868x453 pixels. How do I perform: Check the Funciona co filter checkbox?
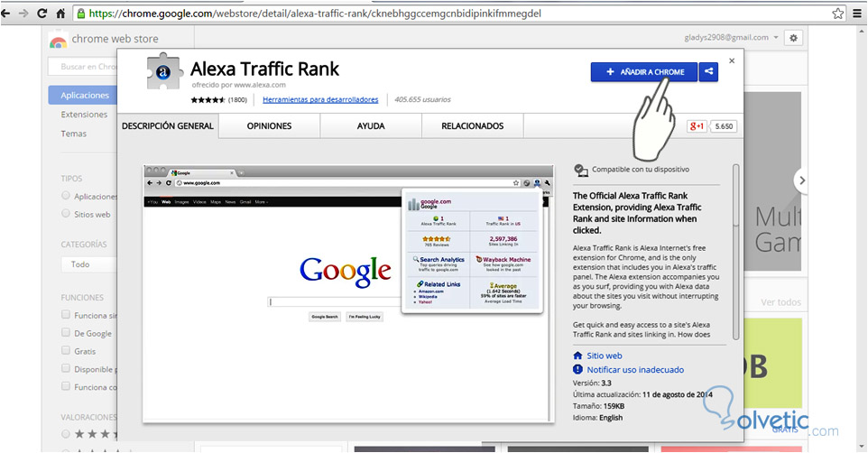[x=66, y=386]
